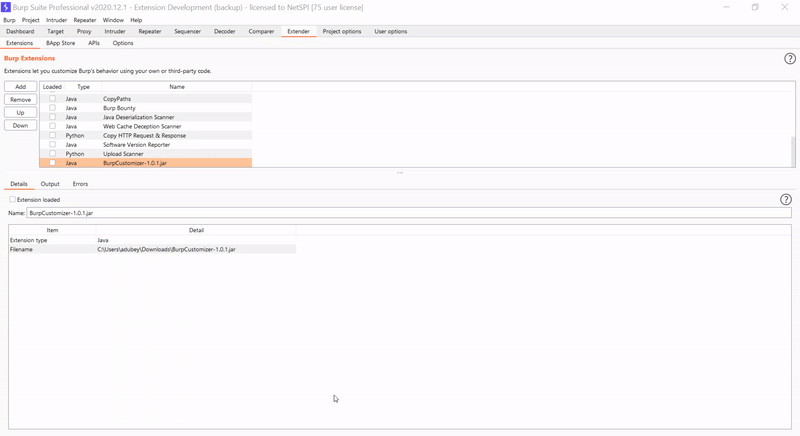Show the Details tab
800x436 pixels.
pyautogui.click(x=19, y=184)
